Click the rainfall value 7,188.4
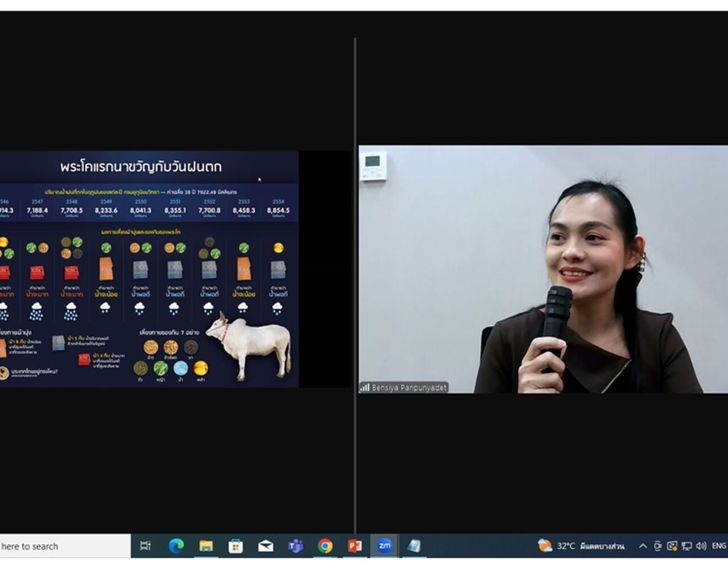The image size is (728, 569). (38, 210)
